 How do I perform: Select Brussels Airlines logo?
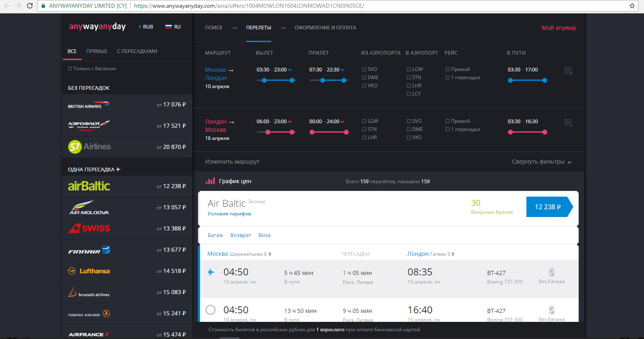click(x=89, y=292)
